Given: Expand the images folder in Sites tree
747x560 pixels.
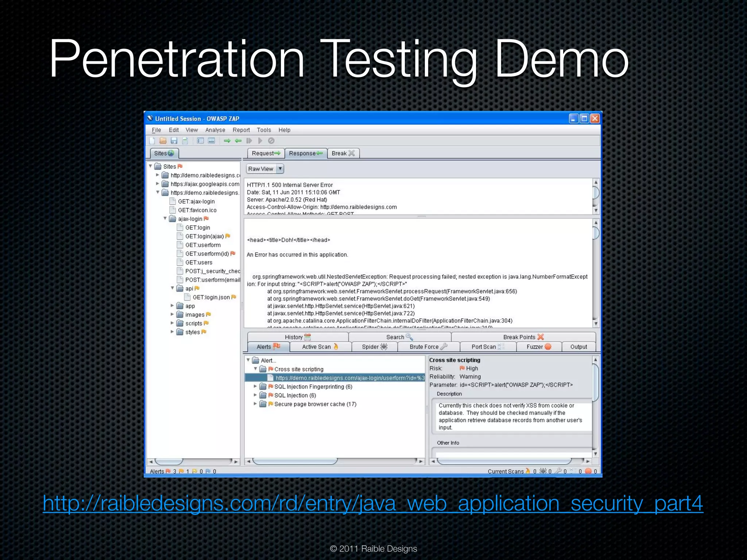Looking at the screenshot, I should [x=172, y=315].
